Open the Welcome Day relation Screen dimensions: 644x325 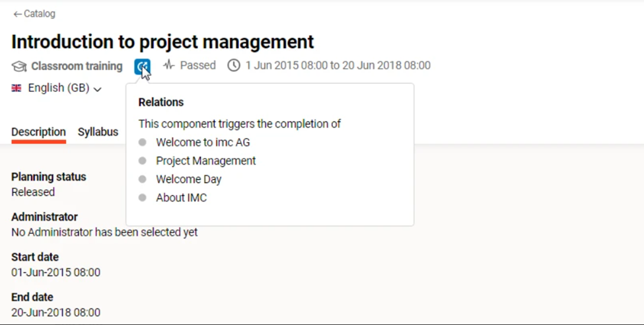pyautogui.click(x=188, y=179)
